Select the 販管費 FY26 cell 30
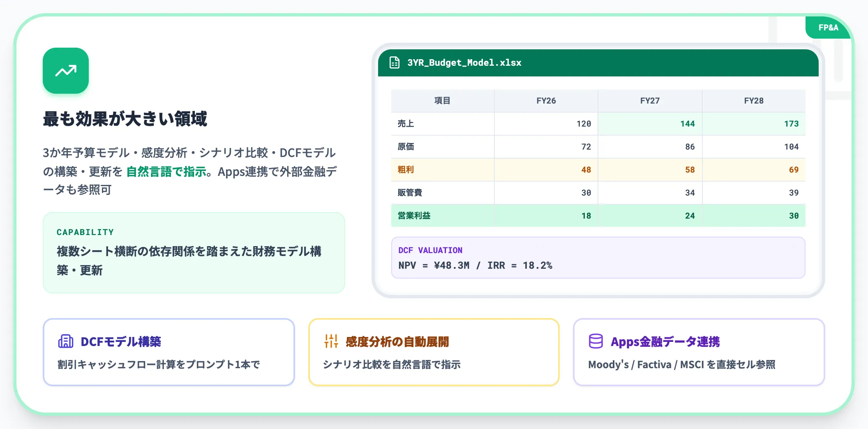 pos(546,193)
